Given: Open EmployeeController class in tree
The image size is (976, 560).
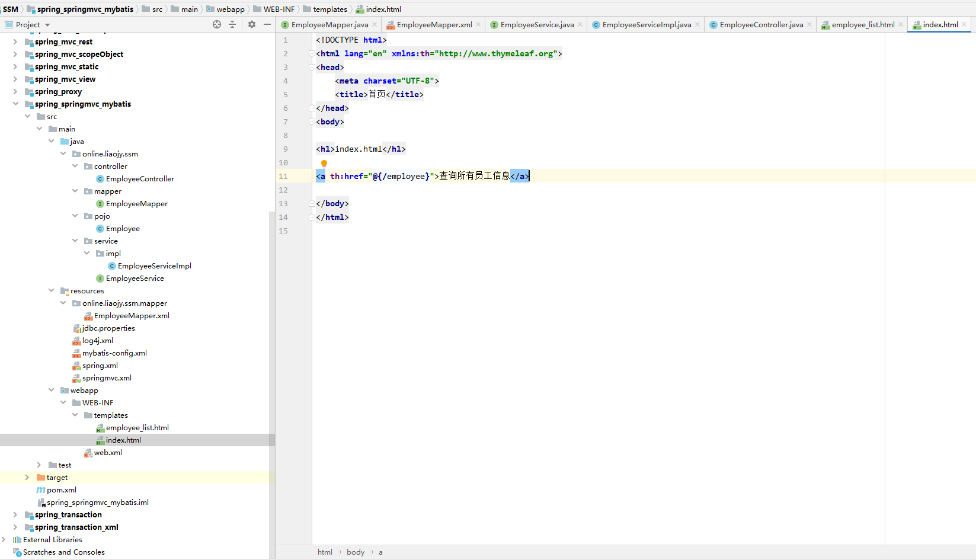Looking at the screenshot, I should (x=140, y=178).
